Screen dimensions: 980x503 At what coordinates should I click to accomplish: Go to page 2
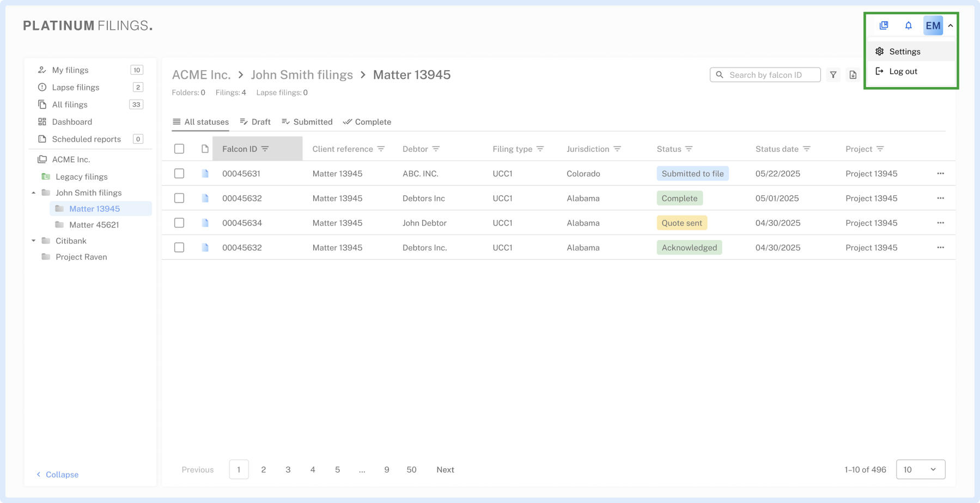[x=264, y=470]
